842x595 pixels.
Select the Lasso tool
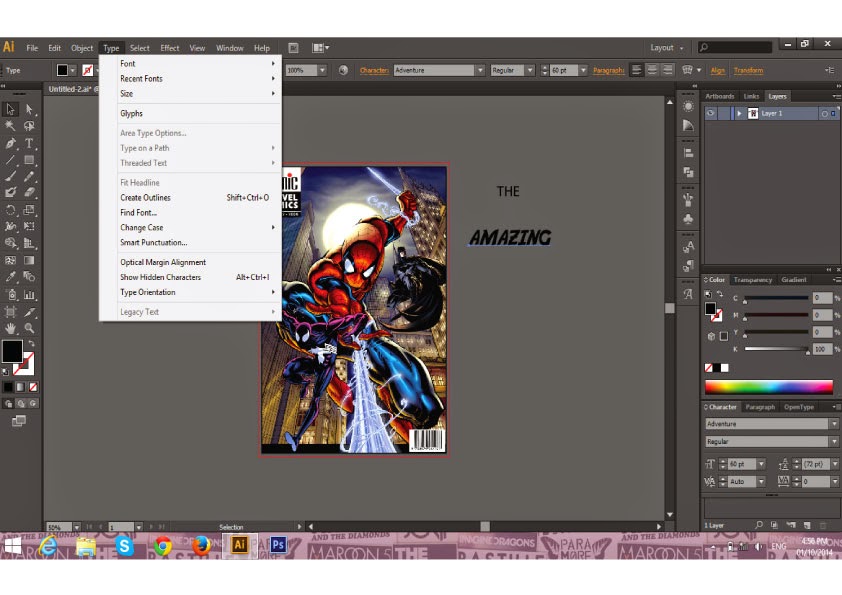pyautogui.click(x=29, y=126)
